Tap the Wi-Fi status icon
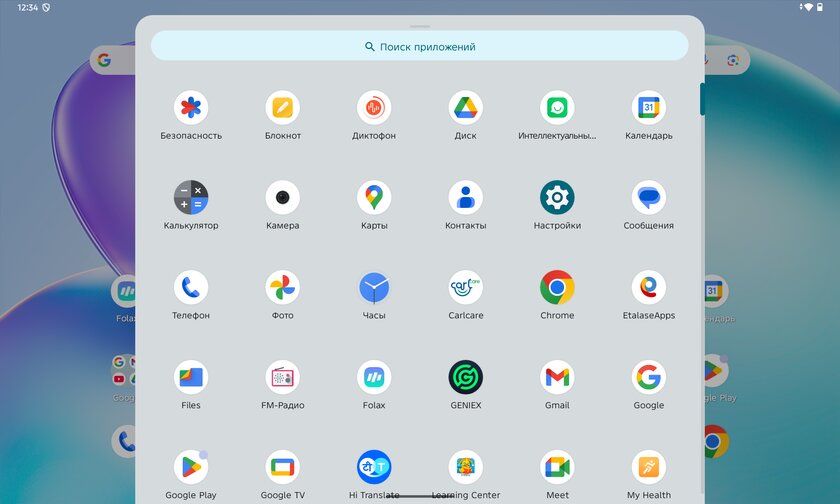The image size is (840, 504). click(808, 7)
